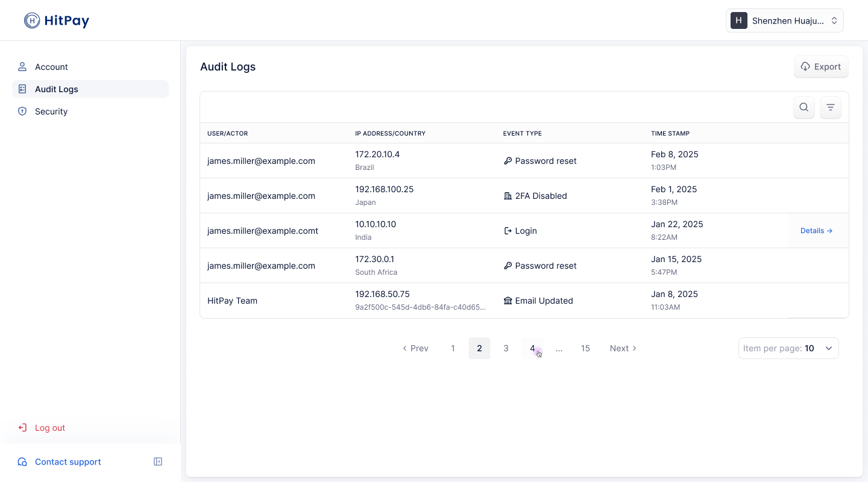Click IP address 172.20.10.4

click(377, 154)
